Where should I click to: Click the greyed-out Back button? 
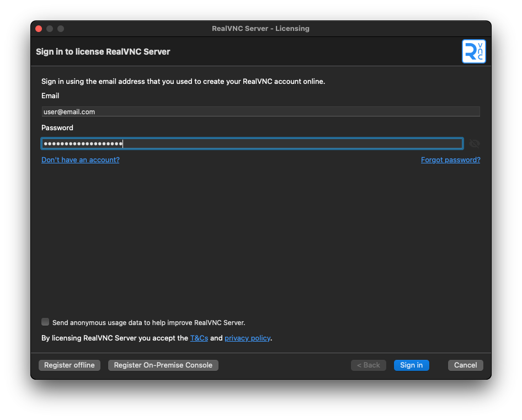(368, 365)
